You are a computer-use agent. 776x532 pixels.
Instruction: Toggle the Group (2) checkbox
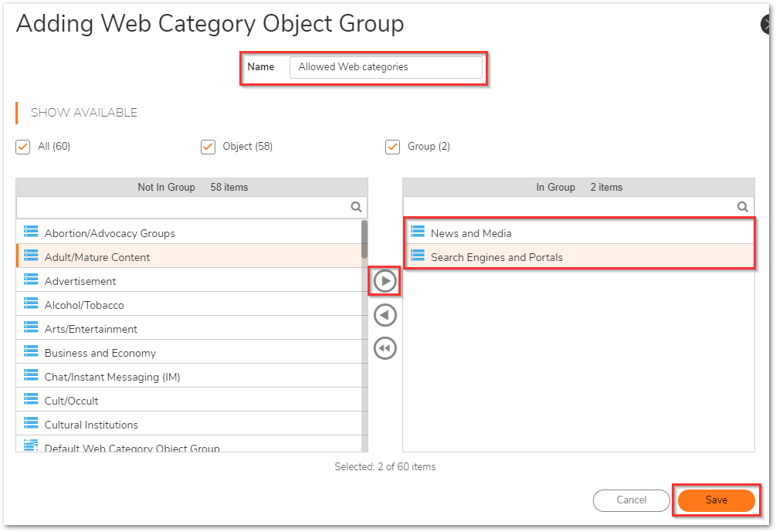coord(392,147)
